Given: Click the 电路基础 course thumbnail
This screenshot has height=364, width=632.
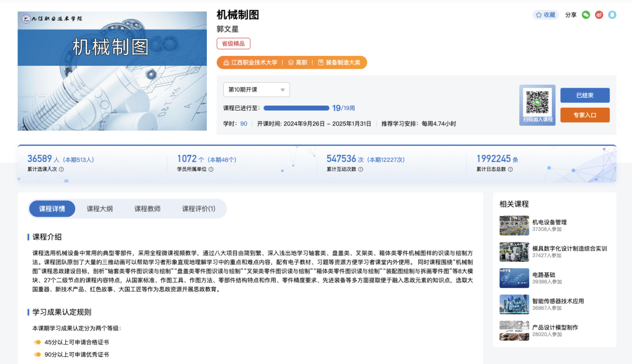Looking at the screenshot, I should click(514, 278).
